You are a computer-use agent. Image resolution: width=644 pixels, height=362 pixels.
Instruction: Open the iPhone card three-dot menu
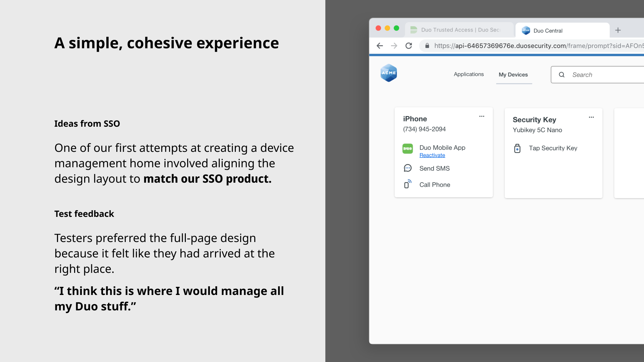click(482, 116)
